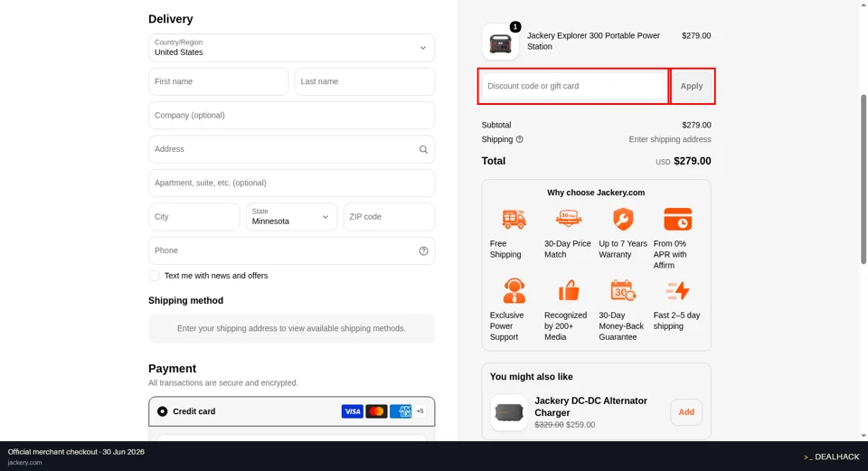868x471 pixels.
Task: Click the DEALHACK label in the footer
Action: [x=832, y=457]
